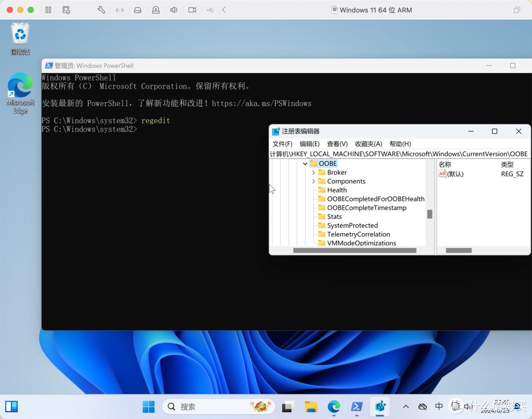Collapse the OOBE registry key
The image size is (532, 419).
click(305, 164)
